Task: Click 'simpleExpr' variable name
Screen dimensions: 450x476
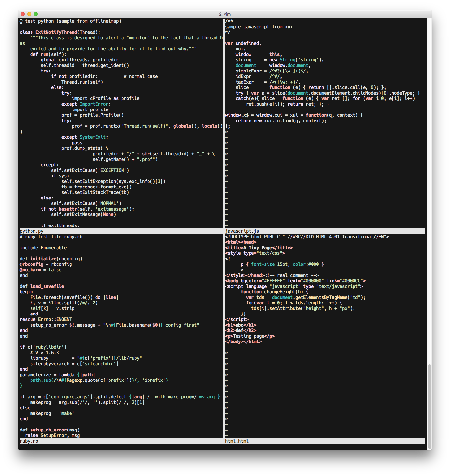Action: point(249,71)
